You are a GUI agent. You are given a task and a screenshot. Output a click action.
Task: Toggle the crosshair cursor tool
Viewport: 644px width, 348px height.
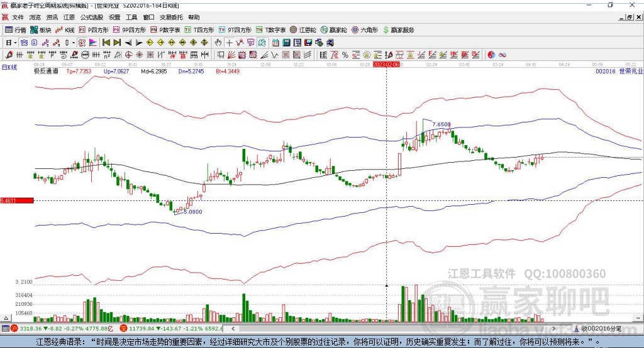[x=229, y=43]
